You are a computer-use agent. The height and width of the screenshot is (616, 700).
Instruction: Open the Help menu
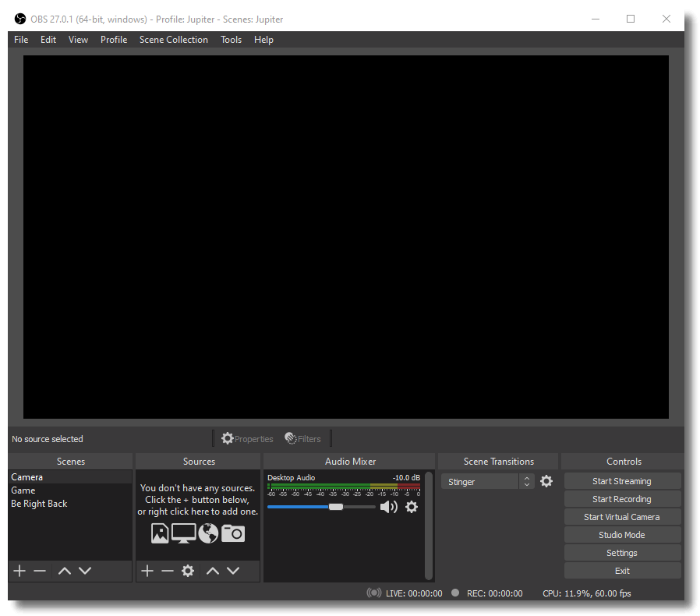click(263, 40)
